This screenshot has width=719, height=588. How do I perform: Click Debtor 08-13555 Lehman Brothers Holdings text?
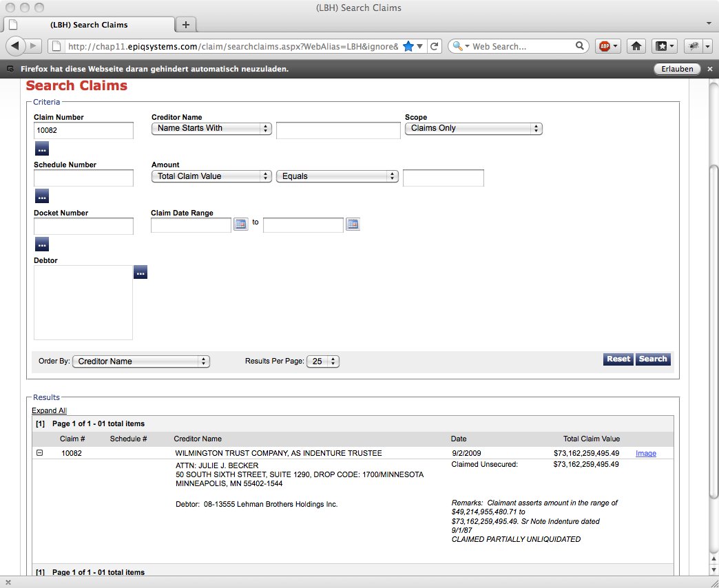tap(257, 504)
